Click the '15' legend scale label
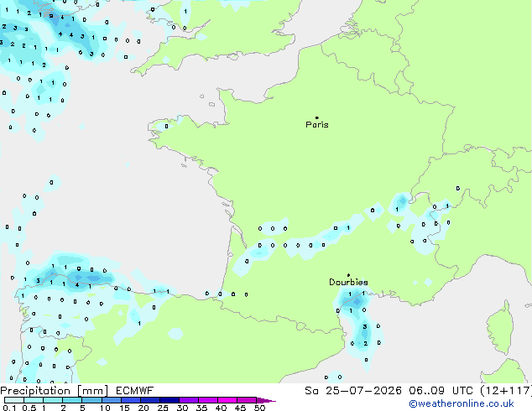 tap(124, 408)
